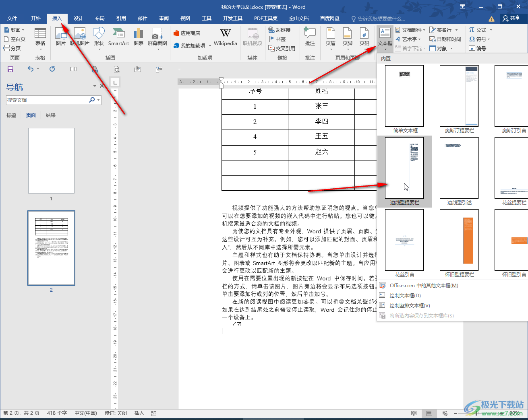The height and width of the screenshot is (420, 528).
Task: Open the 页码 page number menu
Action: [364, 39]
